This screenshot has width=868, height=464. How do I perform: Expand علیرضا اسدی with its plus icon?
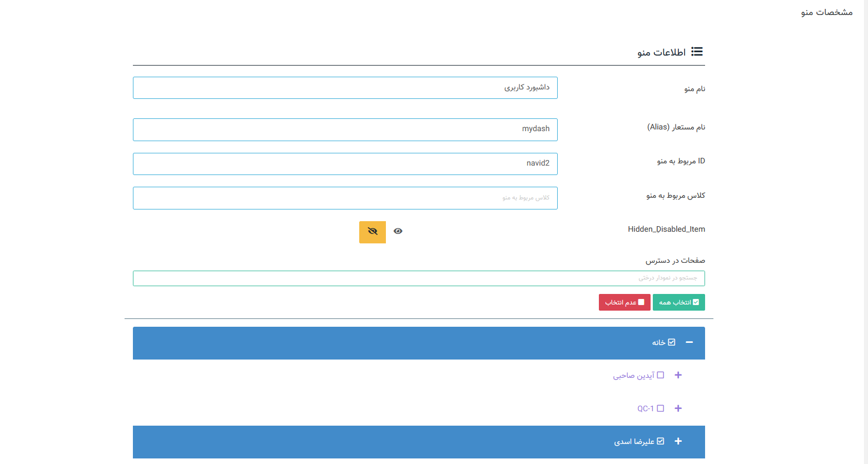coord(678,441)
